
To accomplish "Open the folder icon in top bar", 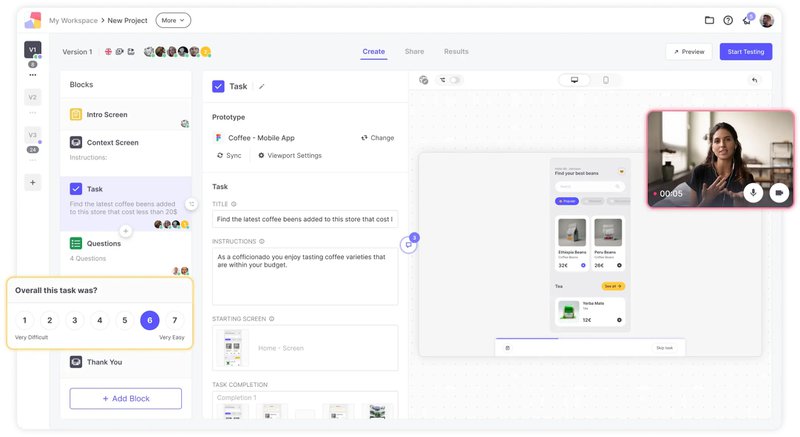I will coord(709,20).
